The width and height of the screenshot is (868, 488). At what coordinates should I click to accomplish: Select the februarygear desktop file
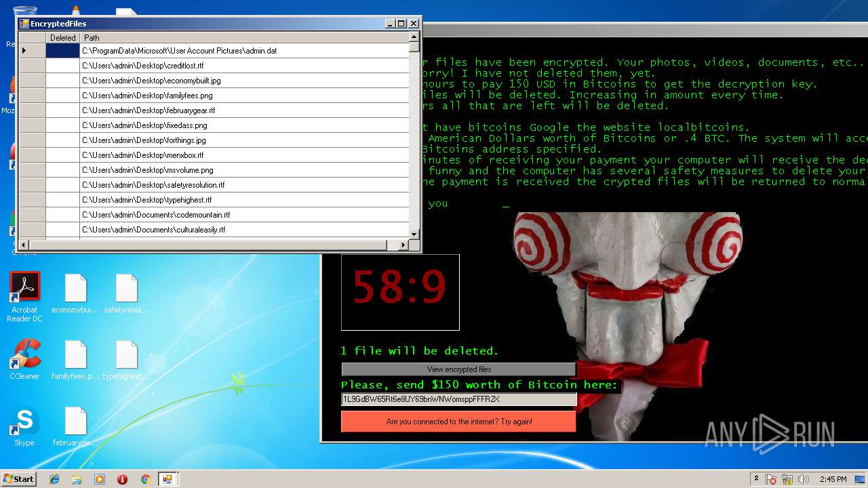[75, 426]
